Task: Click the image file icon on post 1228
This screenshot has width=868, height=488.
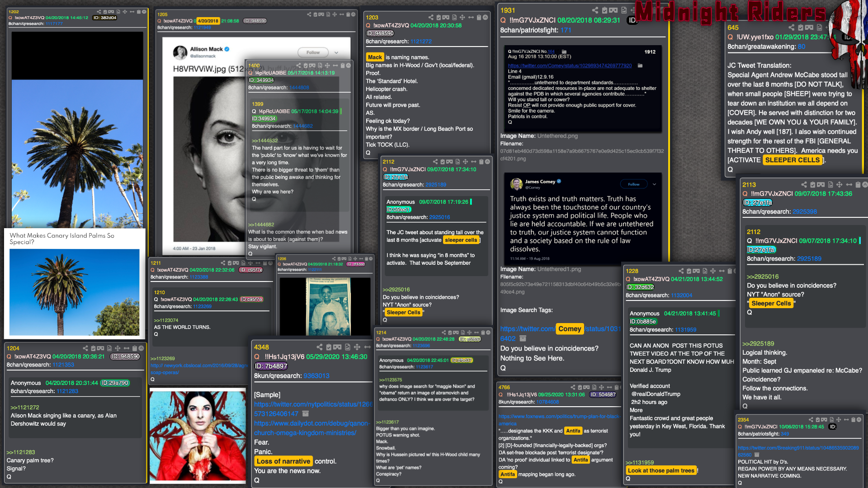Action: pos(705,271)
